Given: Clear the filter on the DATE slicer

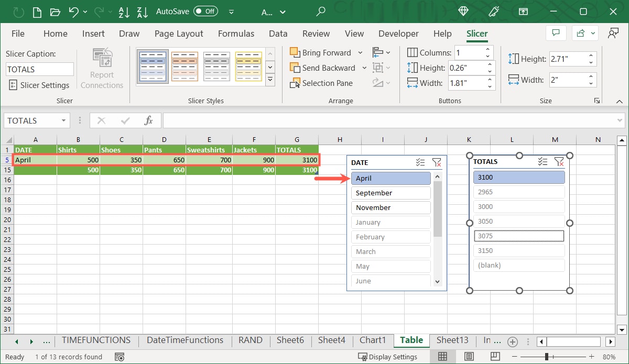Looking at the screenshot, I should tap(437, 162).
